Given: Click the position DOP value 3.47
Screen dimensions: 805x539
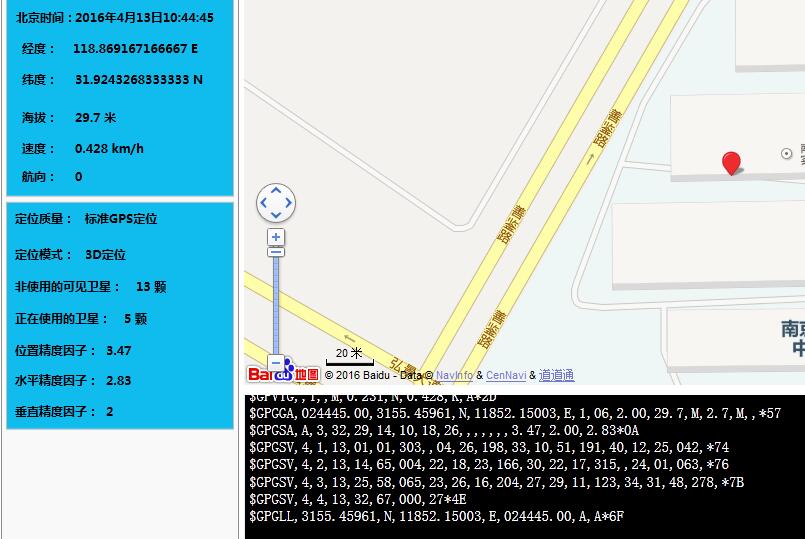Looking at the screenshot, I should (x=119, y=351).
